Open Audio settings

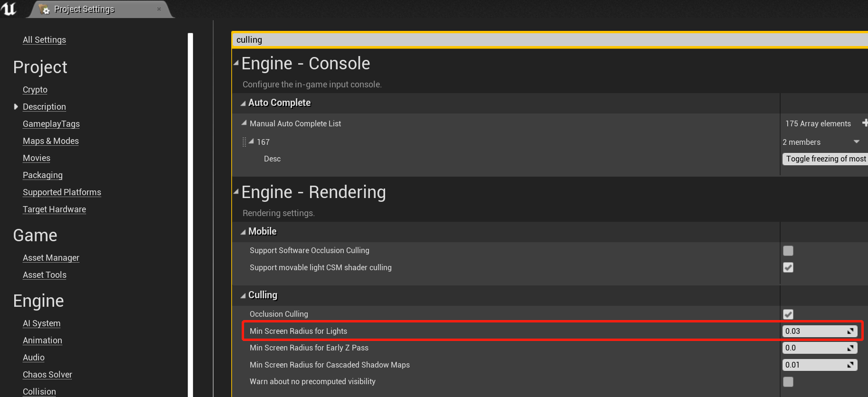click(x=34, y=358)
